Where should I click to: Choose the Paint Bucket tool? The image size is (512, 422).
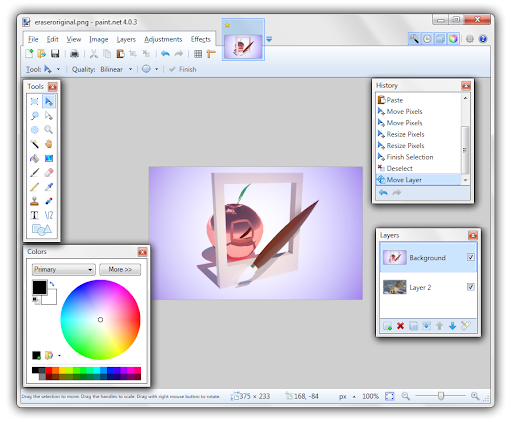pos(35,158)
